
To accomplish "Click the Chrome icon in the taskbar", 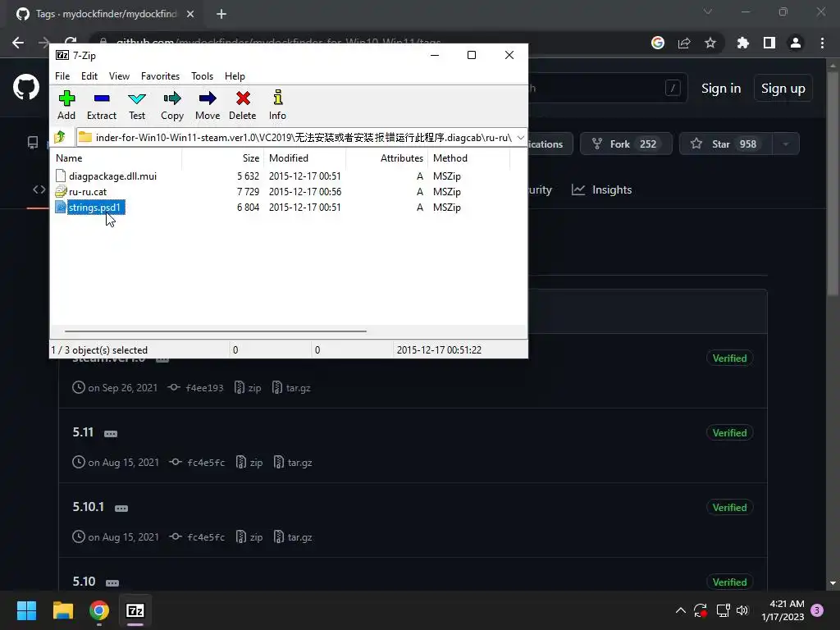I will [x=99, y=610].
